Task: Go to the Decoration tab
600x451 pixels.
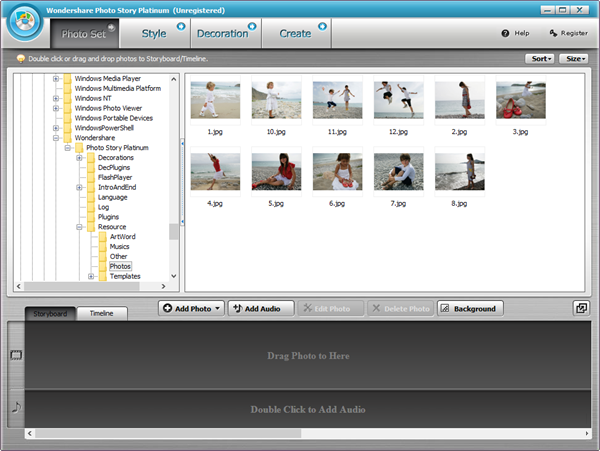Action: click(222, 33)
